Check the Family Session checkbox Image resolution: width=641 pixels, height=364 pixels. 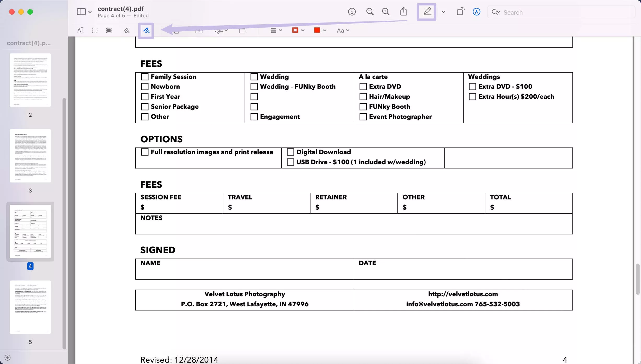click(x=145, y=77)
